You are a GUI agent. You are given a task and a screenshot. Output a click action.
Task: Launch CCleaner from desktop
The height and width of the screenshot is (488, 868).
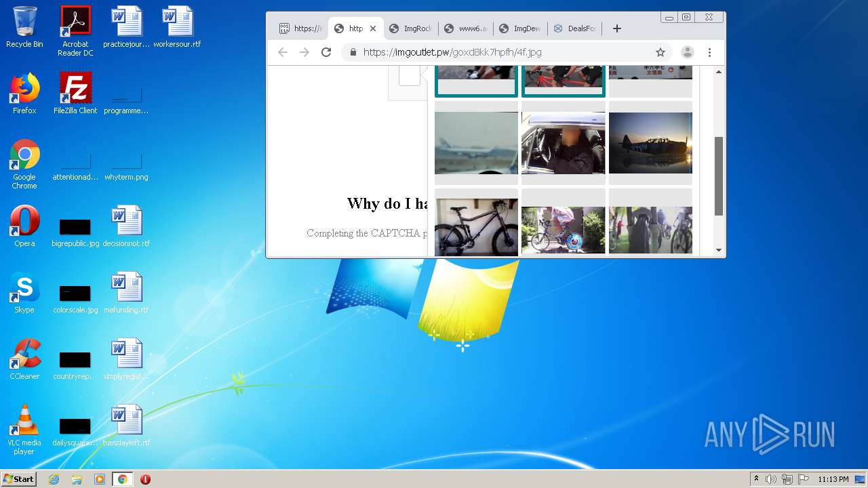tap(24, 359)
